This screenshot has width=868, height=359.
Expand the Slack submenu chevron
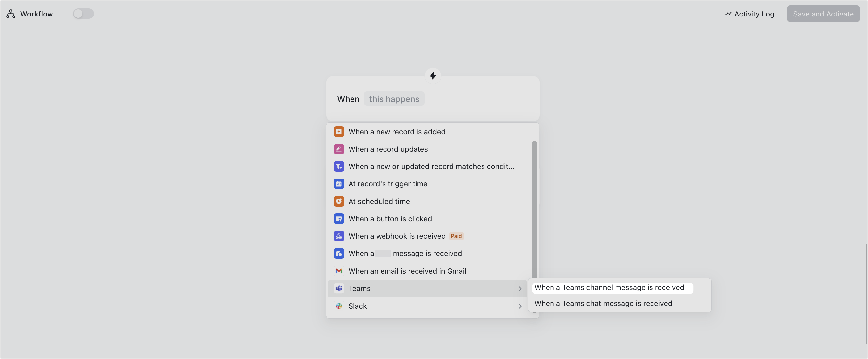coord(519,306)
